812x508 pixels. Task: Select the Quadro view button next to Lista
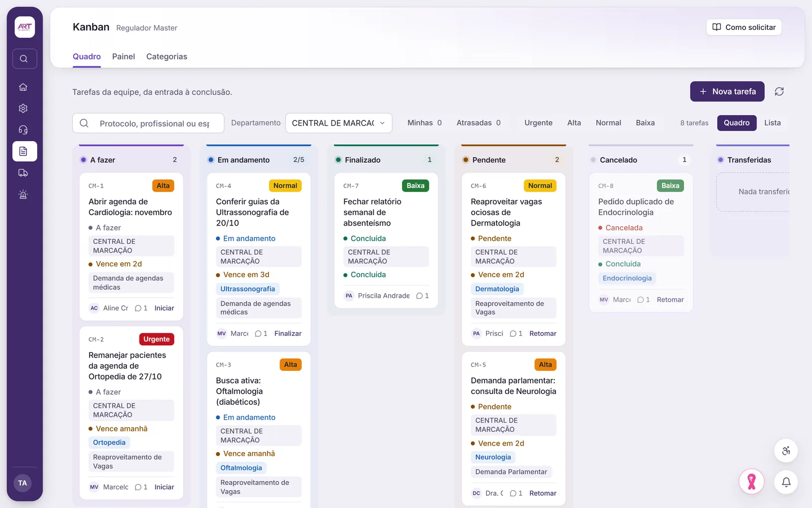click(x=736, y=123)
